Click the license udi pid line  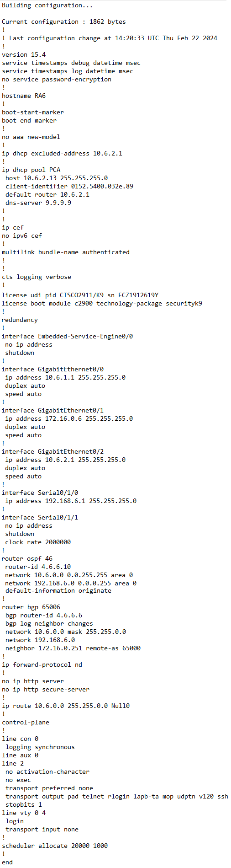(80, 295)
